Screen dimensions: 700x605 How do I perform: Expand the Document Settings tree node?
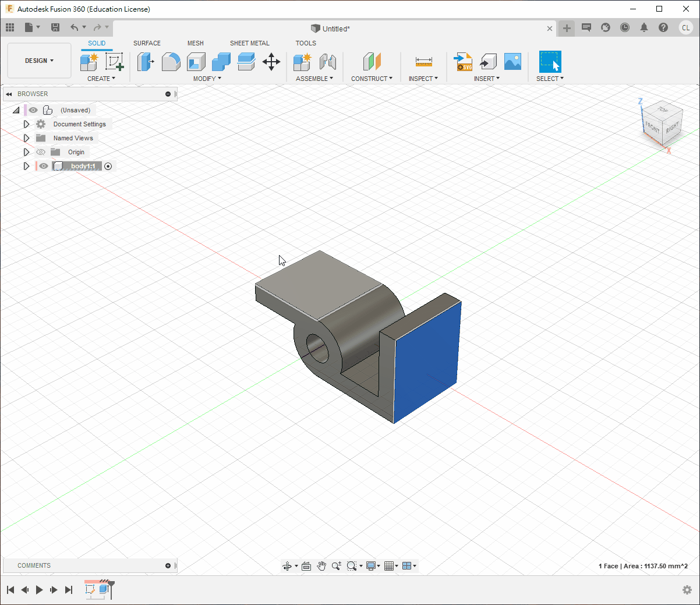26,124
